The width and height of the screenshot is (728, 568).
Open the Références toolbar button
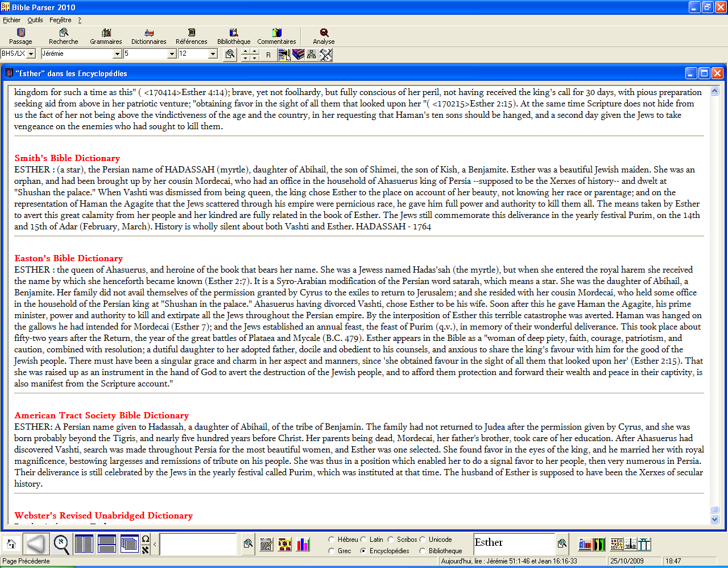[x=192, y=36]
